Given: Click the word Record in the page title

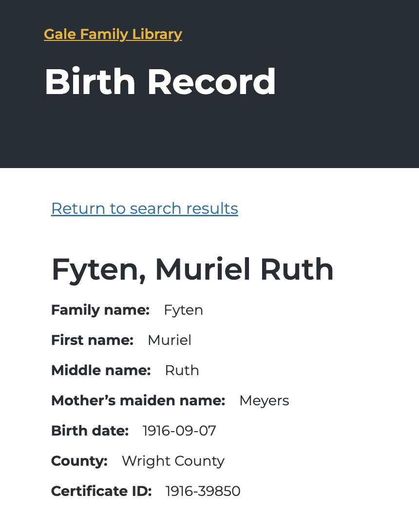Looking at the screenshot, I should (211, 82).
